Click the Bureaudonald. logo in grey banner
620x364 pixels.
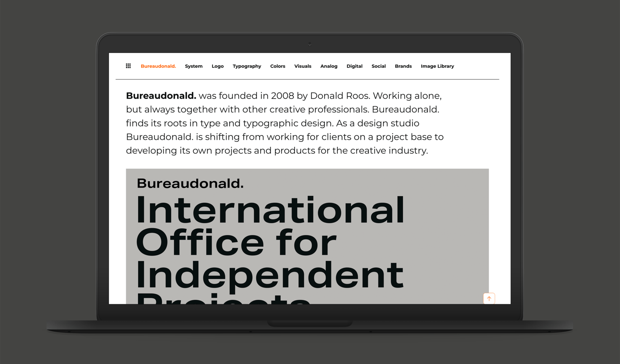pos(190,183)
